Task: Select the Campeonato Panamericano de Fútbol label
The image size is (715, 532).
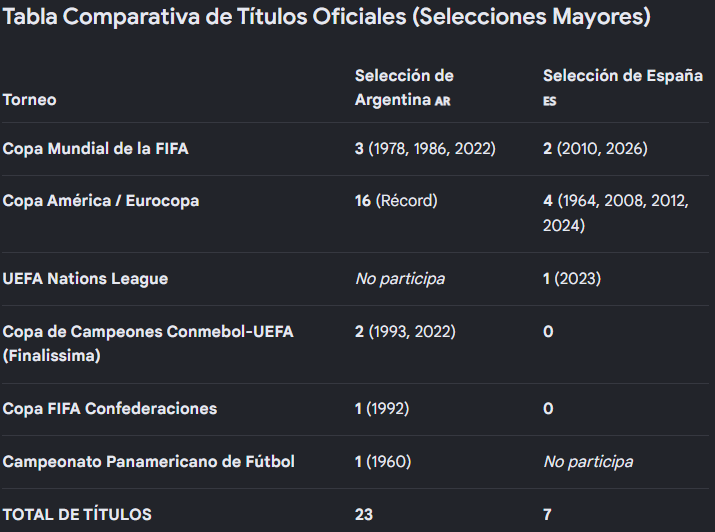Action: click(148, 462)
